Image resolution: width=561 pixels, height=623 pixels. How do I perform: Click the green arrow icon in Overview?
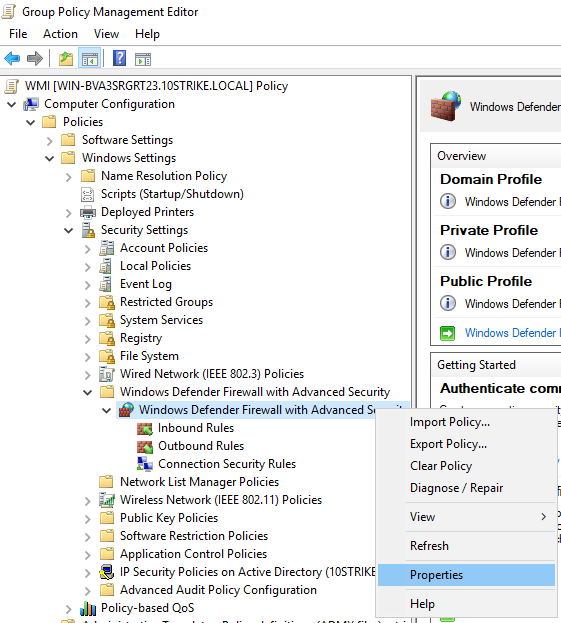(447, 333)
